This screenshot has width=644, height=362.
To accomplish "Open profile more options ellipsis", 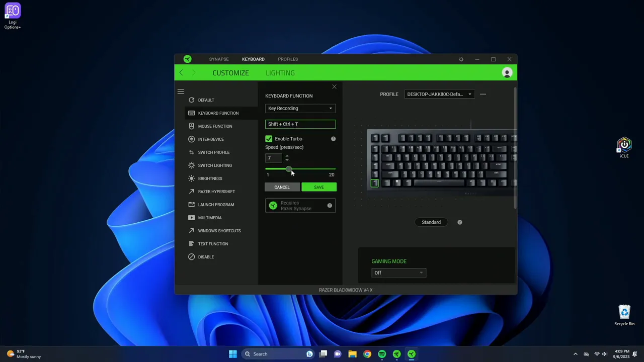I will pos(483,94).
